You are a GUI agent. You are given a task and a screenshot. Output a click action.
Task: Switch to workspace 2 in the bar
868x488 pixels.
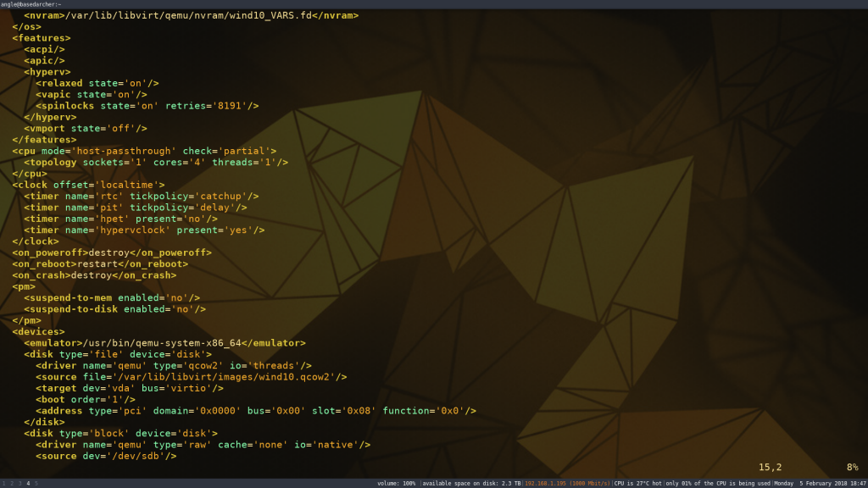(x=12, y=484)
